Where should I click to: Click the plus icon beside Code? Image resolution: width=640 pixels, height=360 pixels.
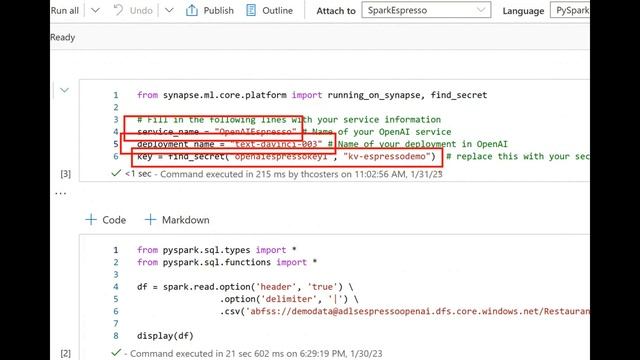point(91,220)
